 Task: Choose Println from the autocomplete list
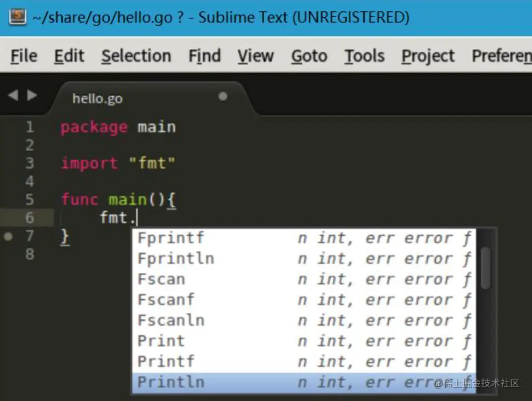171,382
